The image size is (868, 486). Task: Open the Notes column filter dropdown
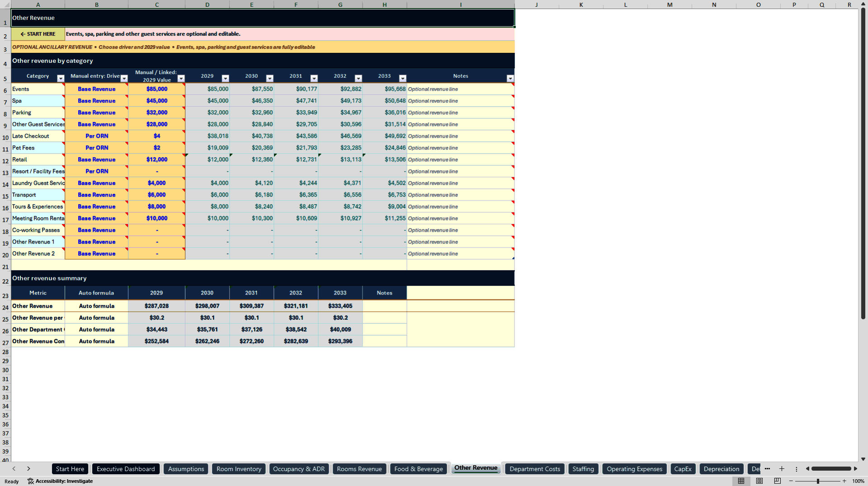click(510, 79)
